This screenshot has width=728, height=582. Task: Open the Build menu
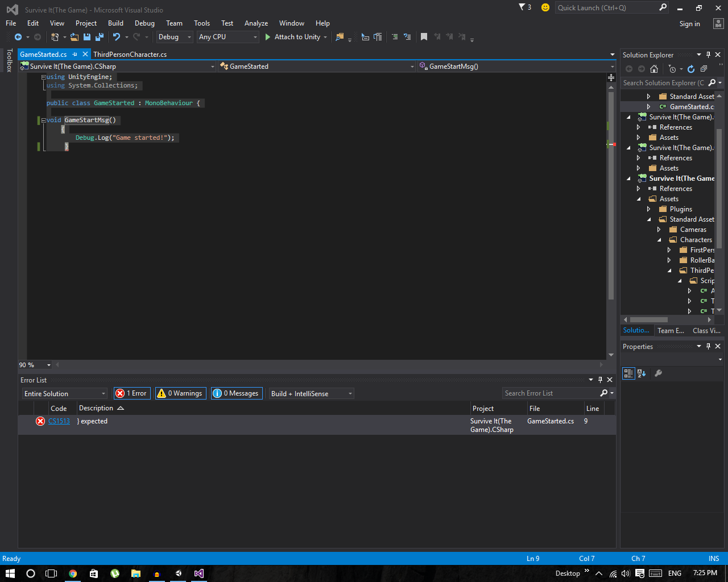115,23
